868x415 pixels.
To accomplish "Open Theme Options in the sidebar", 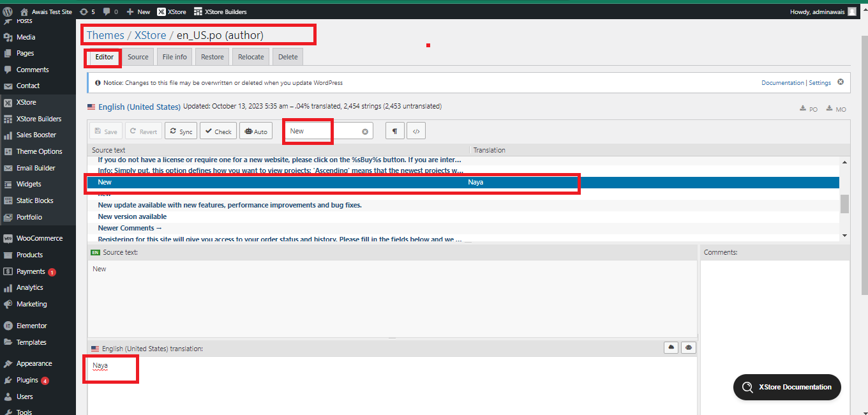I will pyautogui.click(x=38, y=151).
